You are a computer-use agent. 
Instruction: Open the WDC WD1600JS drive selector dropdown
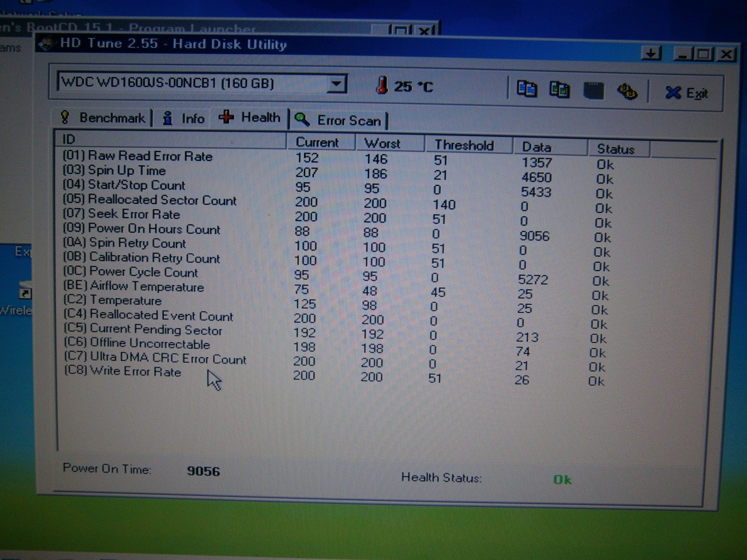tap(337, 84)
